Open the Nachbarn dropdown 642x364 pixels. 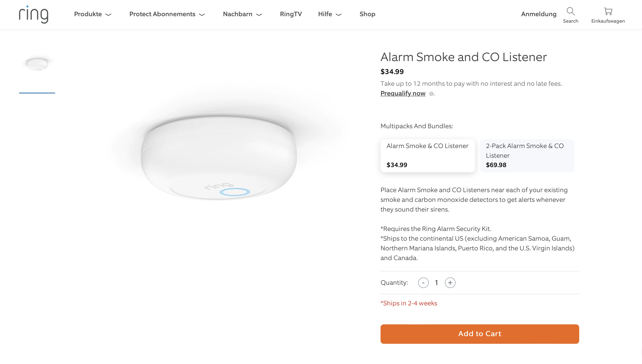(x=242, y=14)
